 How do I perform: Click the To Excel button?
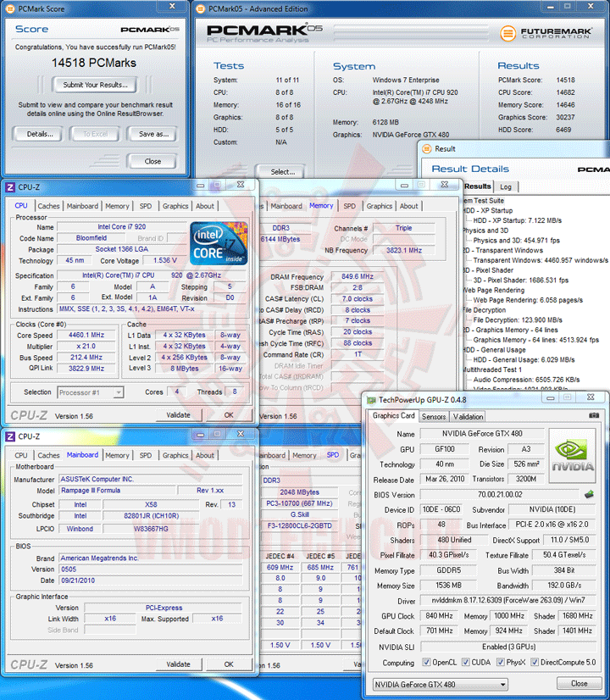(95, 134)
